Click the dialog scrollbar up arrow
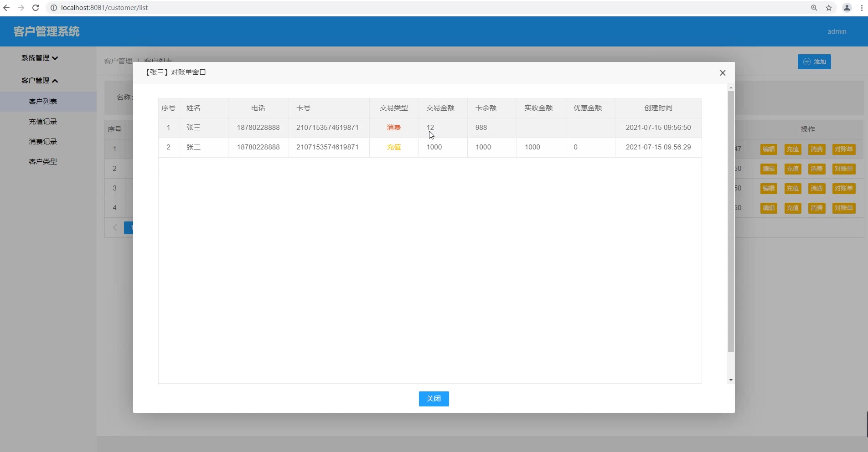This screenshot has width=868, height=452. coord(731,87)
